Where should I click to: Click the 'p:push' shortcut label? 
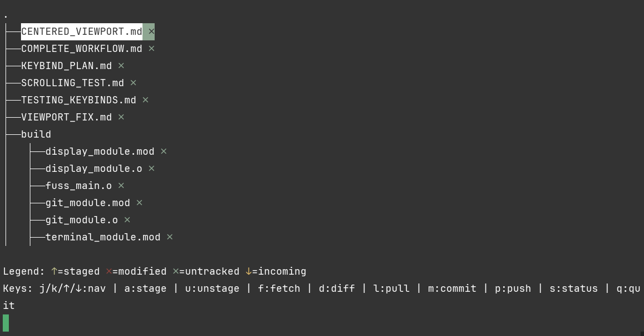(x=513, y=288)
